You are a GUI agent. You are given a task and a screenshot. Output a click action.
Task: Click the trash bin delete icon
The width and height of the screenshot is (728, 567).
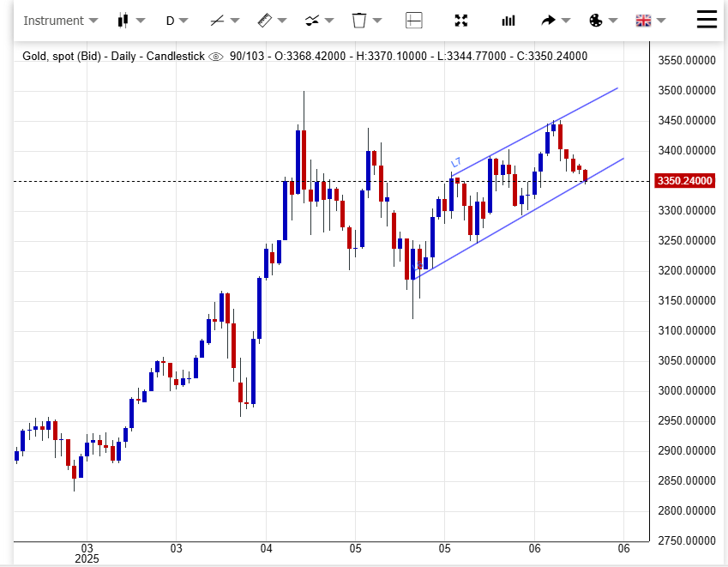[359, 21]
